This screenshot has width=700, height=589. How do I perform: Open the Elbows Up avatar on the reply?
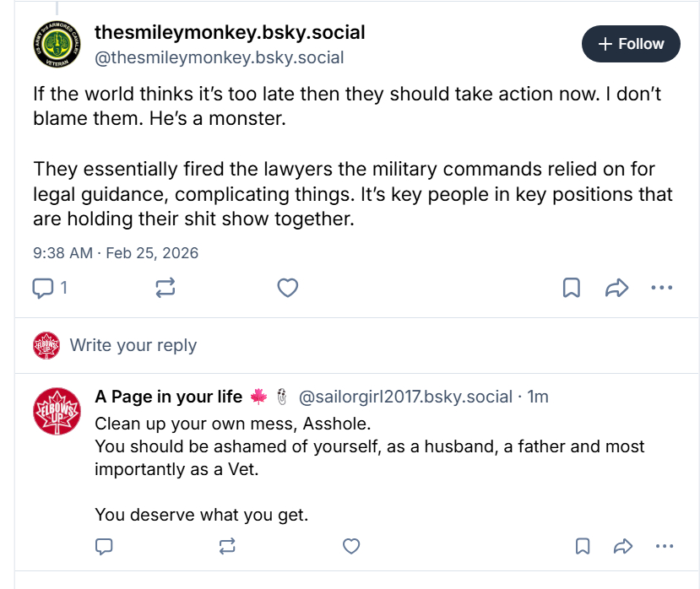(x=57, y=411)
